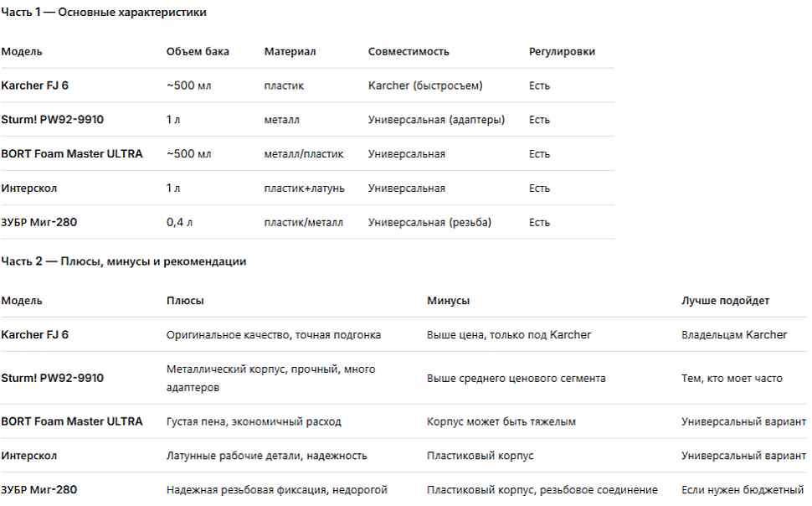Select BORT Foam Master ULTRA in first table
This screenshot has width=812, height=506.
tap(71, 154)
